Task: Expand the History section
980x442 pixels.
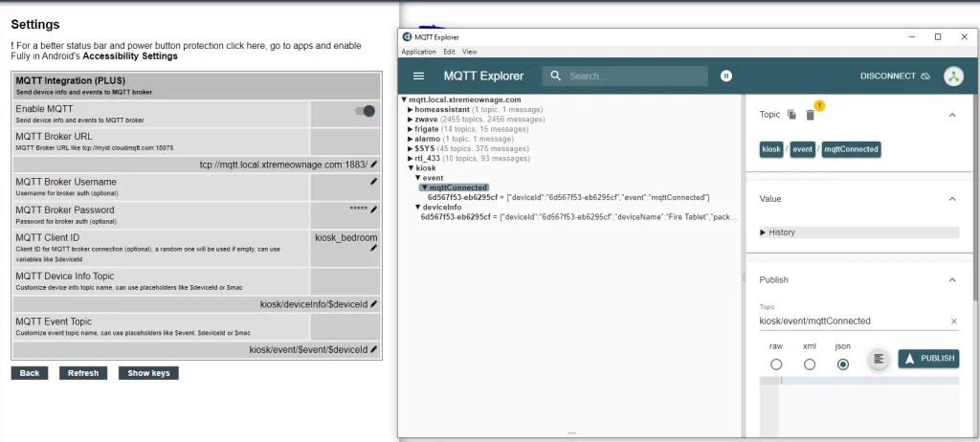Action: coord(858,232)
